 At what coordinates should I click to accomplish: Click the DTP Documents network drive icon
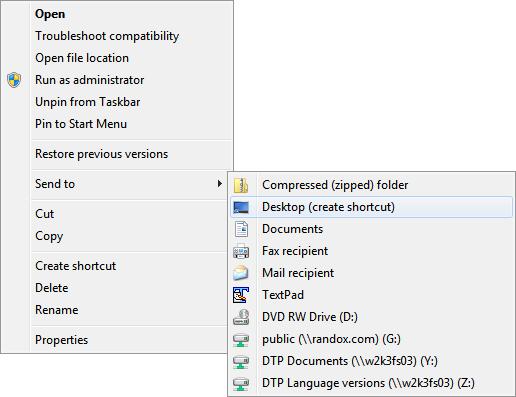click(241, 362)
